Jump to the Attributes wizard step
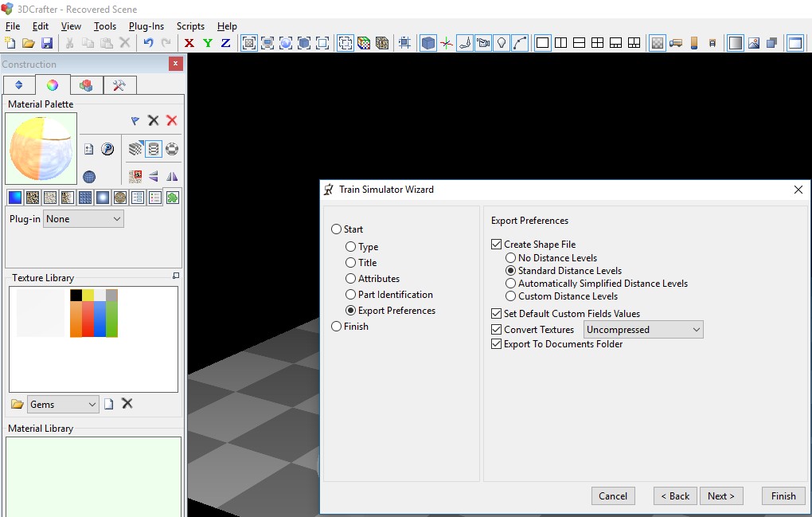The width and height of the screenshot is (812, 517). [x=350, y=278]
